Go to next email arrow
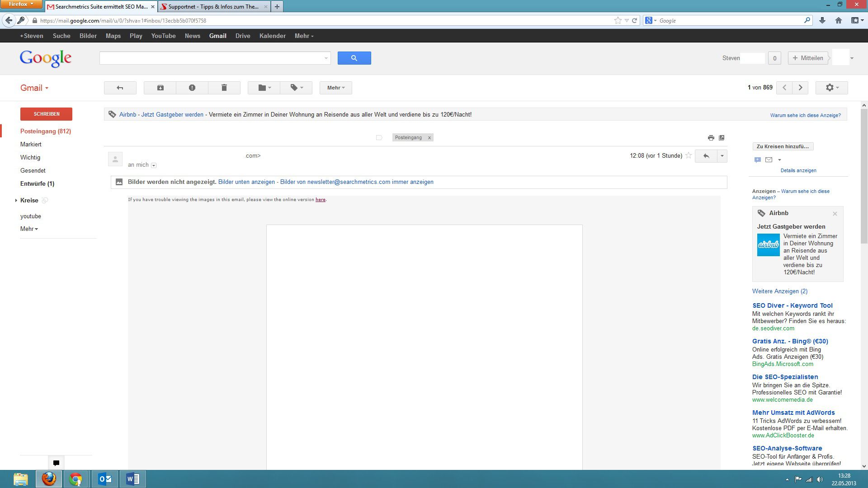868x488 pixels. click(x=800, y=88)
